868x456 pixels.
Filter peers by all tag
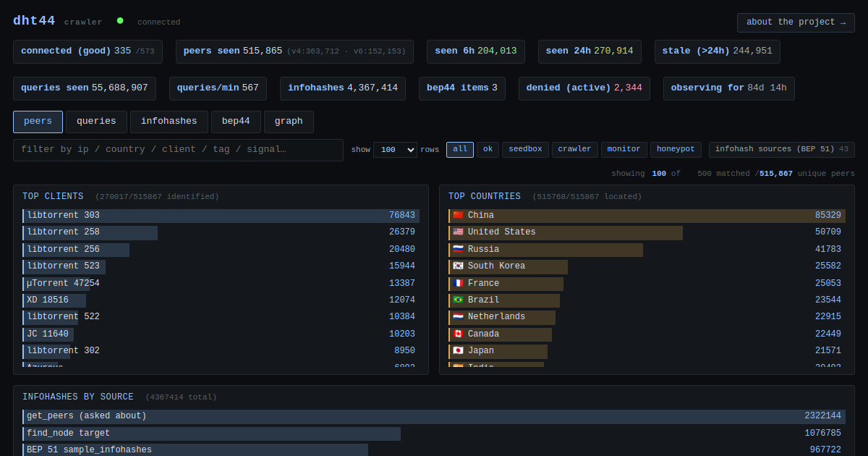click(x=460, y=150)
